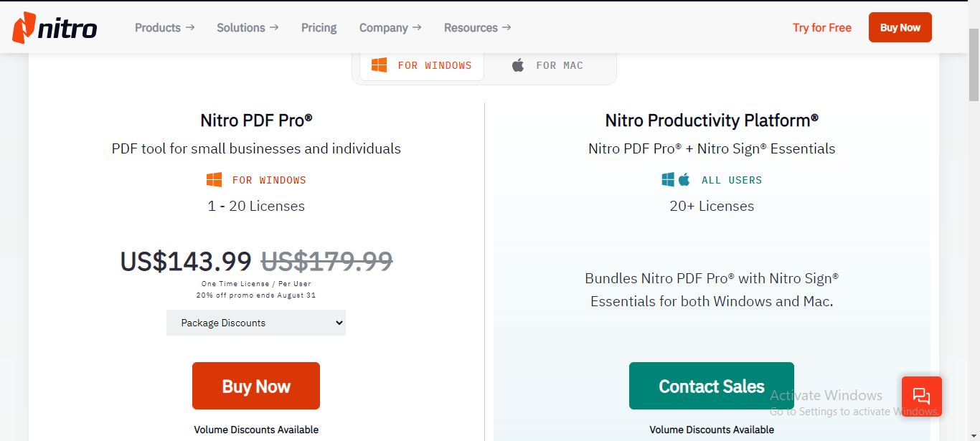Click the crossed-out US$179.99 price

coord(326,261)
